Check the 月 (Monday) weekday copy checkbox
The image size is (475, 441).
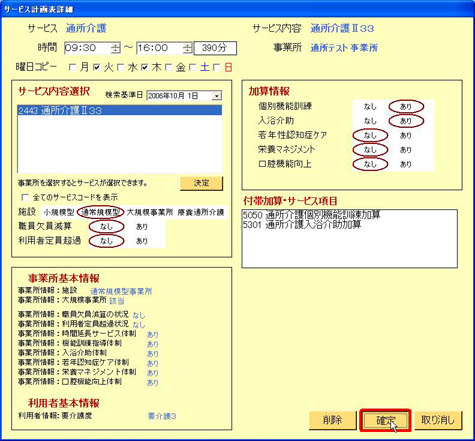(x=72, y=68)
